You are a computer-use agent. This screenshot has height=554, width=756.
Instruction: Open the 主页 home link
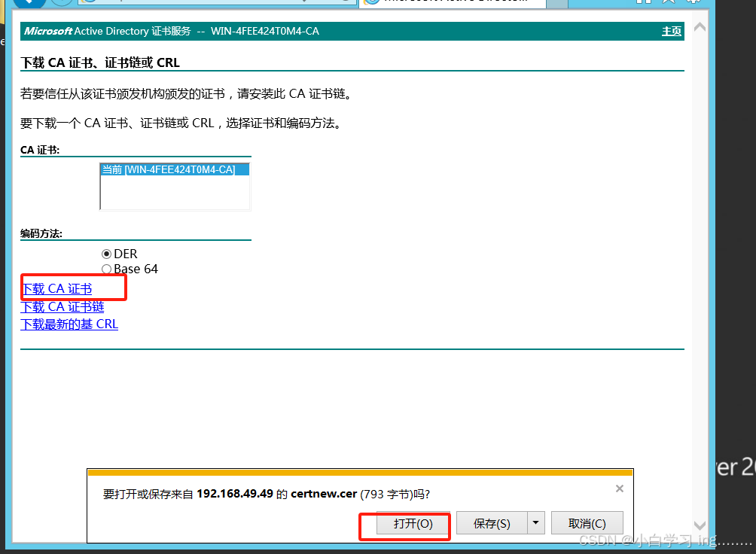pyautogui.click(x=671, y=32)
